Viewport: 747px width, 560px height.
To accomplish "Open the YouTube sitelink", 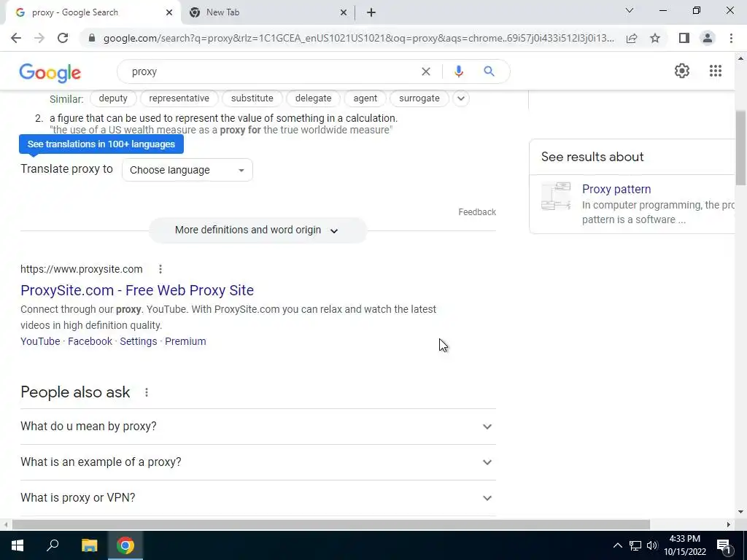I will pyautogui.click(x=40, y=341).
